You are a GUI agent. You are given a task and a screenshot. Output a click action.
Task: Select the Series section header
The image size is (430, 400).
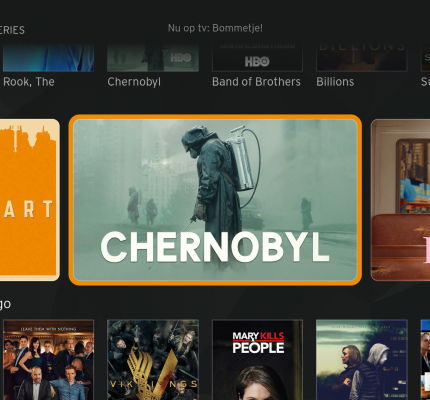point(12,30)
